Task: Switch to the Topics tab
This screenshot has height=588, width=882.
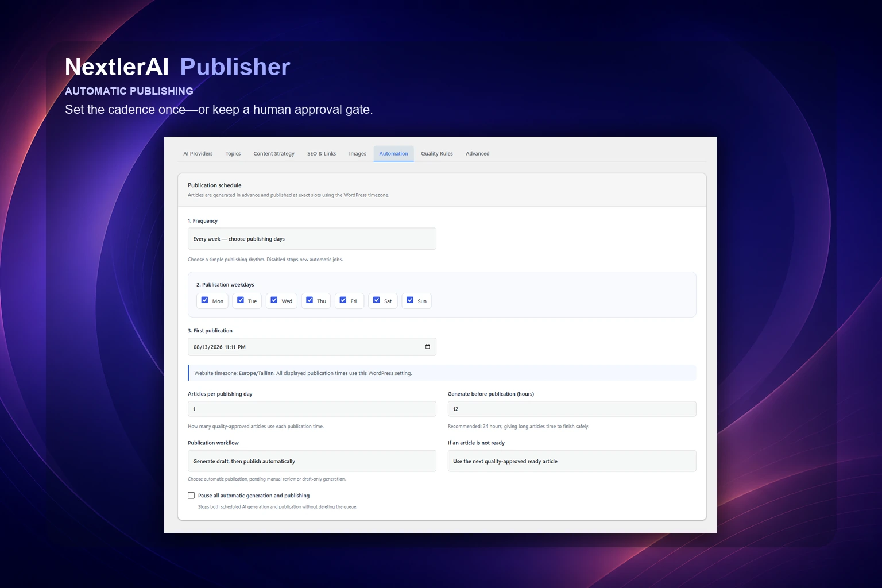Action: point(233,154)
